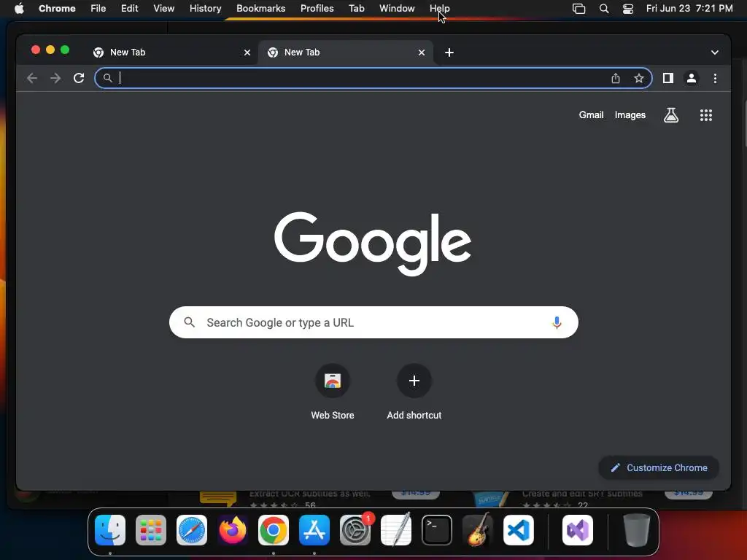Launch Terminal from the Dock
Image resolution: width=747 pixels, height=560 pixels.
[437, 530]
